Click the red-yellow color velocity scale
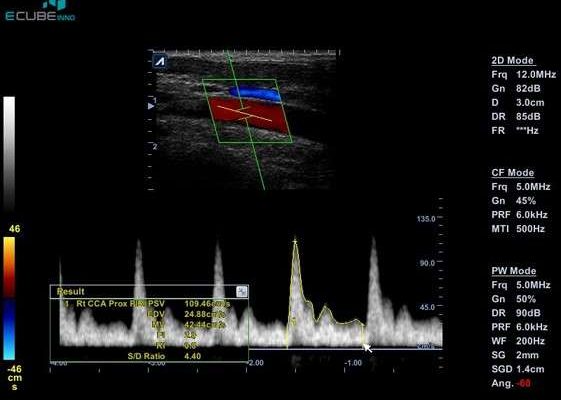Image resolution: width=561 pixels, height=400 pixels. point(9,267)
